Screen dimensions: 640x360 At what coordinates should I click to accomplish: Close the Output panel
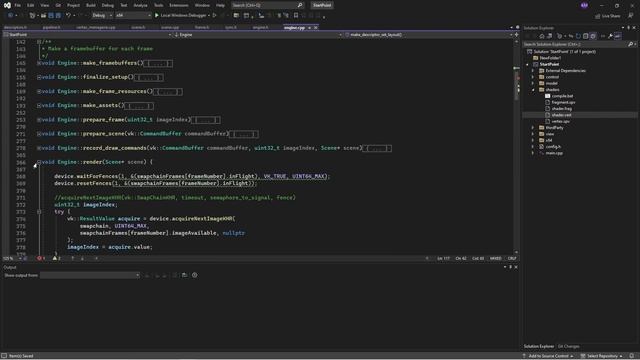point(516,267)
